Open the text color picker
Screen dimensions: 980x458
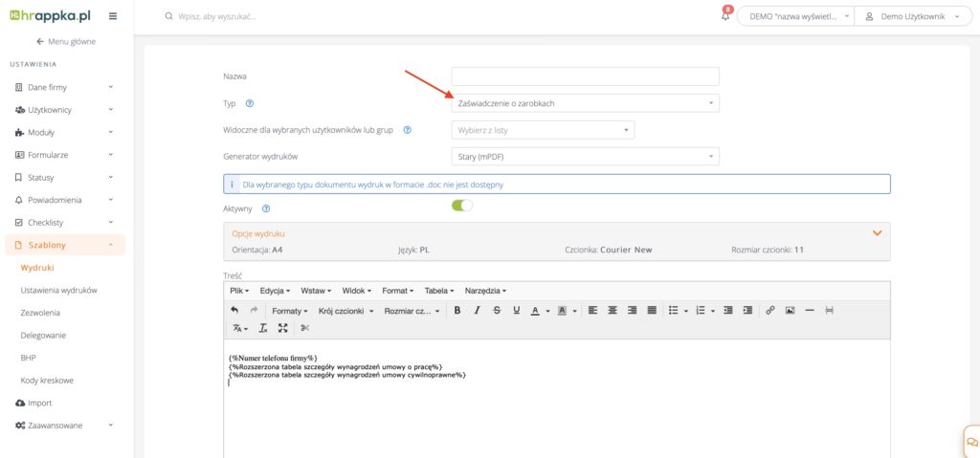coord(548,311)
